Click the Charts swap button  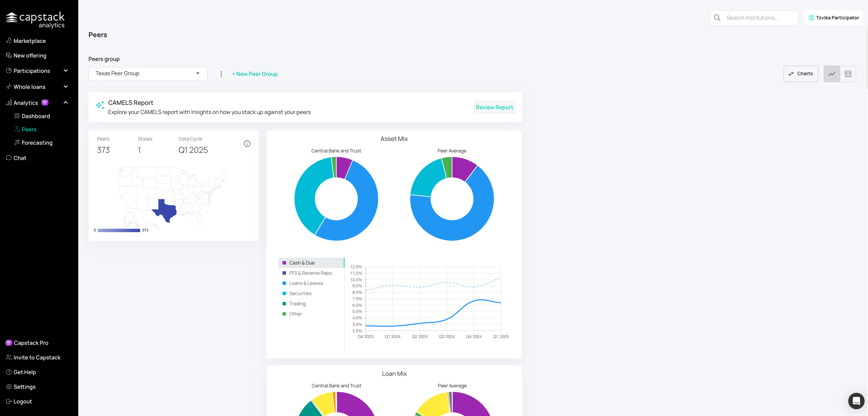point(801,74)
